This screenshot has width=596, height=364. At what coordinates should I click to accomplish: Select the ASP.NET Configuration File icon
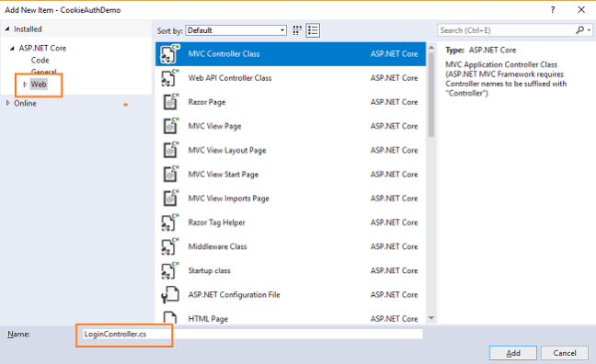(170, 294)
